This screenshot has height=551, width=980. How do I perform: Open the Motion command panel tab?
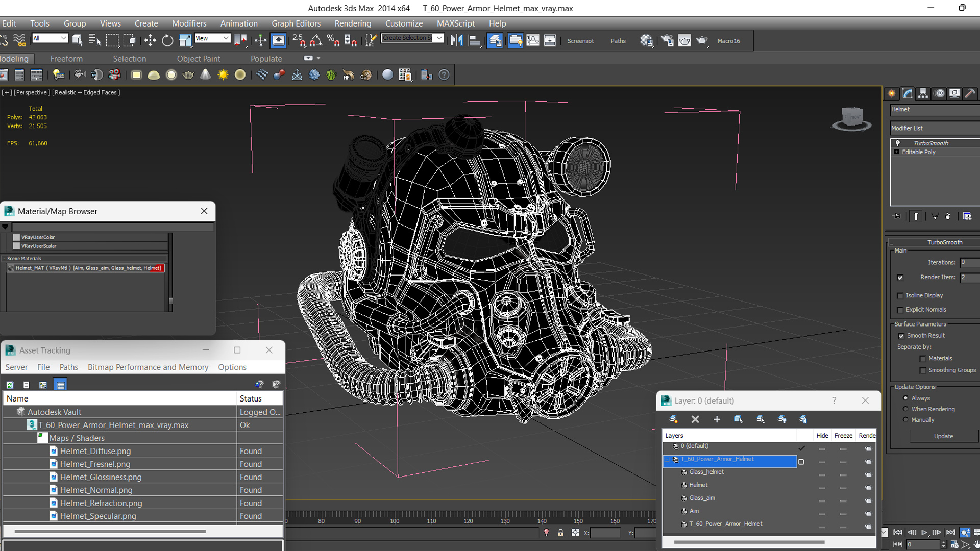click(939, 93)
